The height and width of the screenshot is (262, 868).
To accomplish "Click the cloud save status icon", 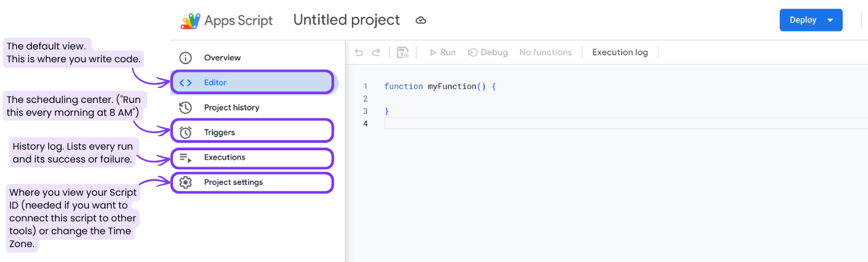I will click(x=420, y=21).
